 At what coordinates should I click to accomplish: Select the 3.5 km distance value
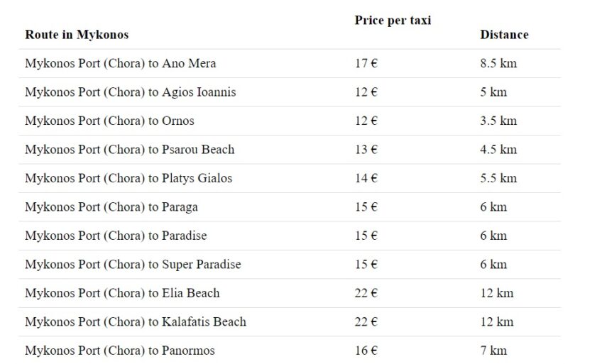pyautogui.click(x=498, y=121)
